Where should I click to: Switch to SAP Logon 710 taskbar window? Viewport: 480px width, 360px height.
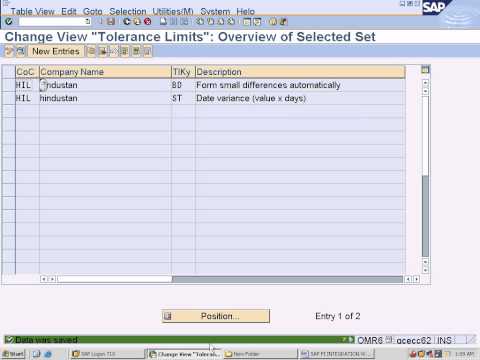[x=107, y=354]
